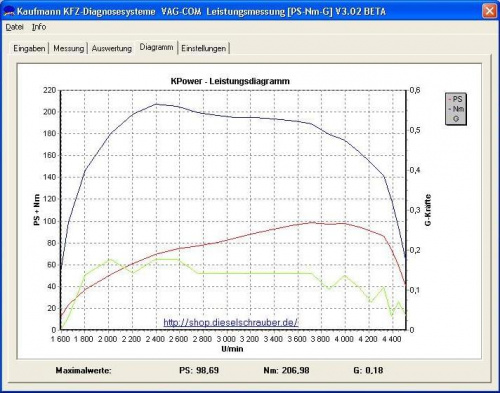This screenshot has width=500, height=393.
Task: Click the G legend entry
Action: (x=456, y=118)
